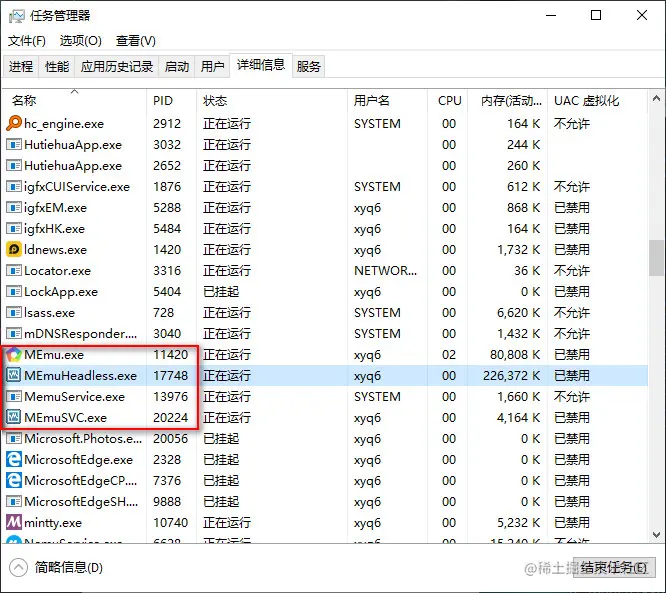Open the 选项(O) menu
666x593 pixels.
click(x=80, y=41)
